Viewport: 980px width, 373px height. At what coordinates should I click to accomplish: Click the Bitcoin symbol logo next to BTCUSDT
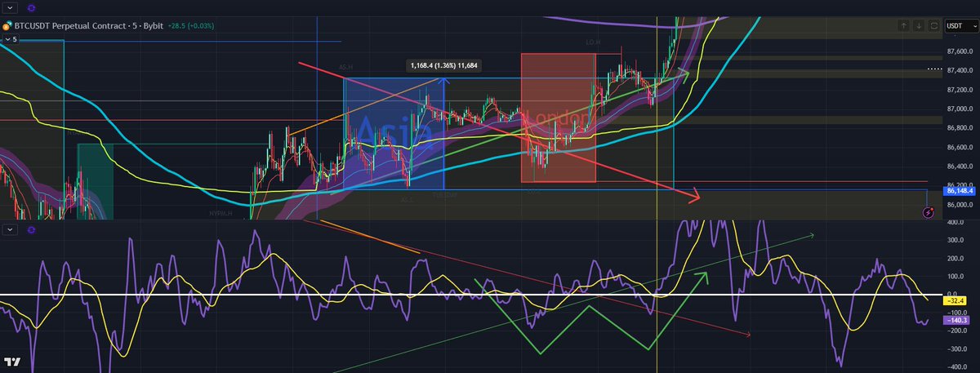7,27
